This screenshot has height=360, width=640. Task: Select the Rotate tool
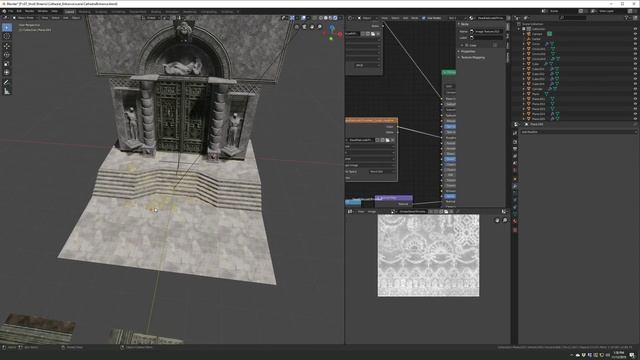click(x=7, y=55)
